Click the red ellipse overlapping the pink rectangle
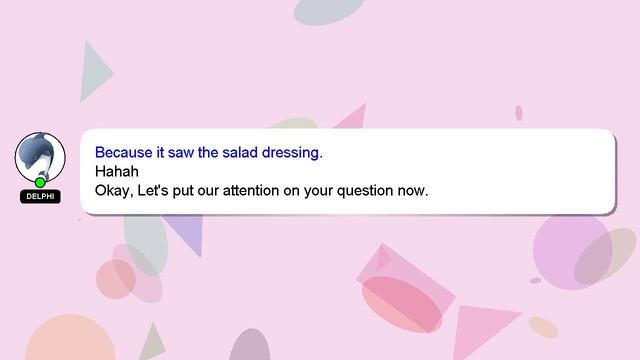This screenshot has height=360, width=640. (402, 304)
